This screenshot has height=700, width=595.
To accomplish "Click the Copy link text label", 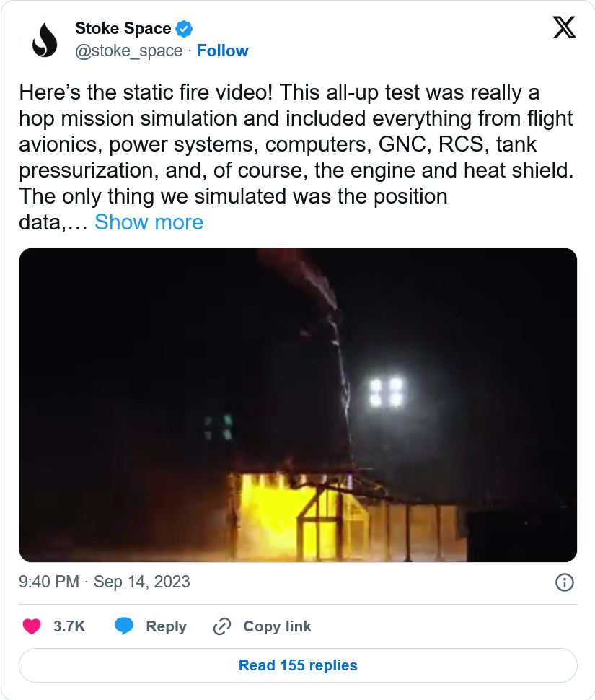I will [x=277, y=626].
